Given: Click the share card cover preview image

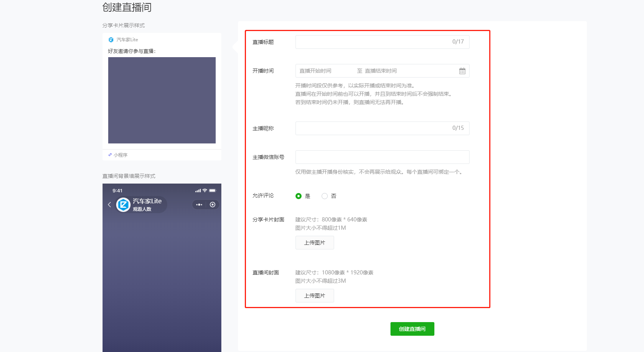Looking at the screenshot, I should click(162, 100).
